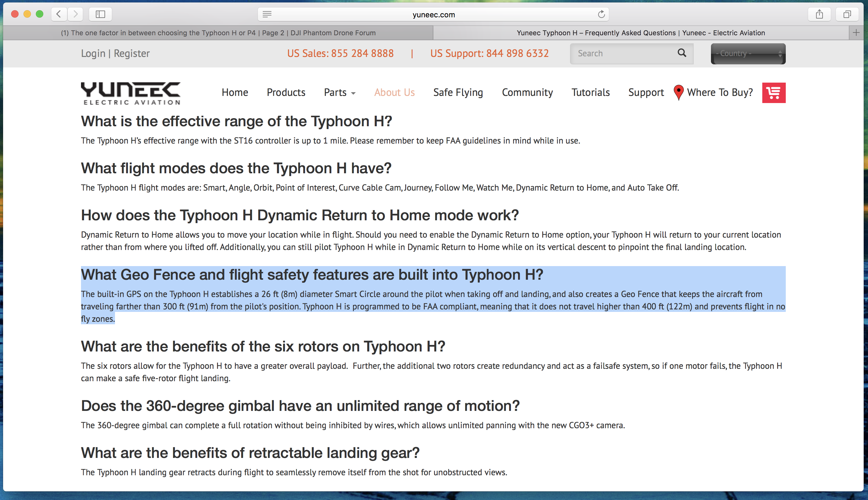Click the Login link
The width and height of the screenshot is (868, 500).
click(93, 53)
